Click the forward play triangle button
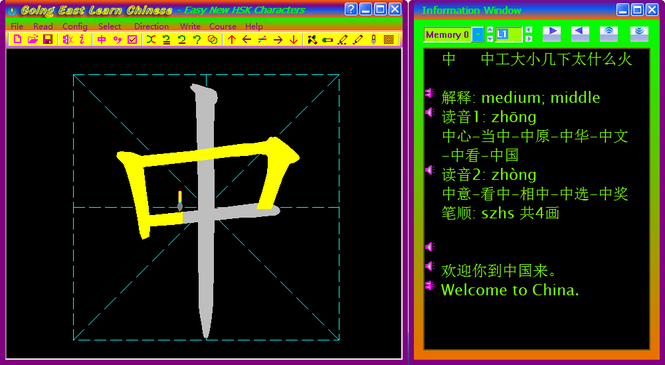Viewport: 665px width, 365px height. tap(552, 34)
